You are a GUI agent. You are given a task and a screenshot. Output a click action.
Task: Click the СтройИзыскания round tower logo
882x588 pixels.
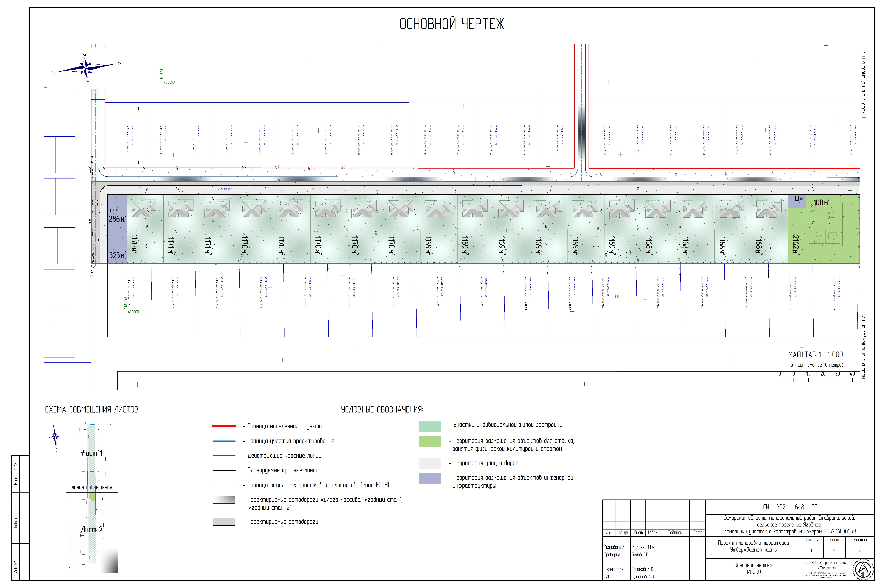863,570
